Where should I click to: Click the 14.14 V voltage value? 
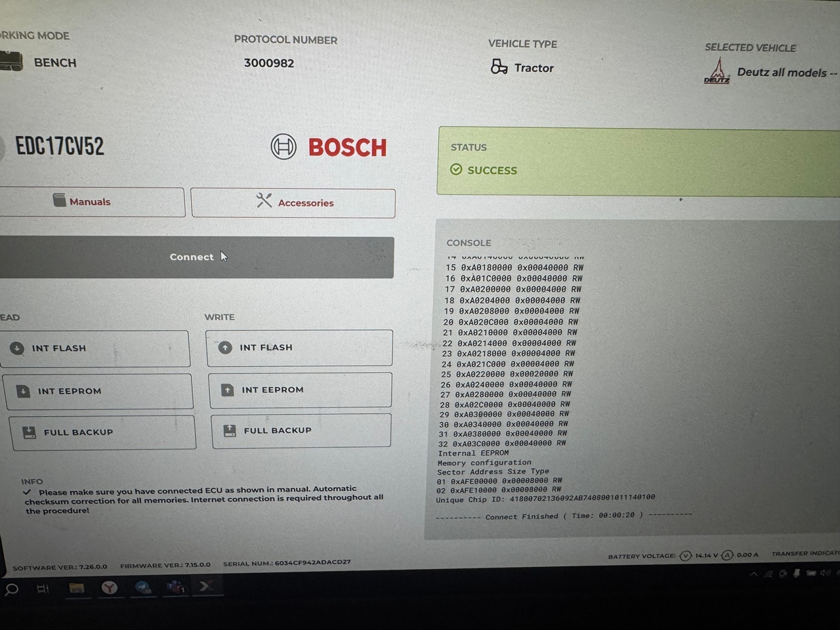[707, 555]
